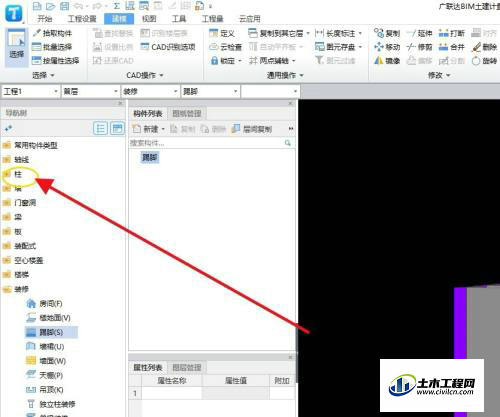Image resolution: width=500 pixels, height=417 pixels.
Task: Click the search magnifier in component list
Action: tap(288, 143)
